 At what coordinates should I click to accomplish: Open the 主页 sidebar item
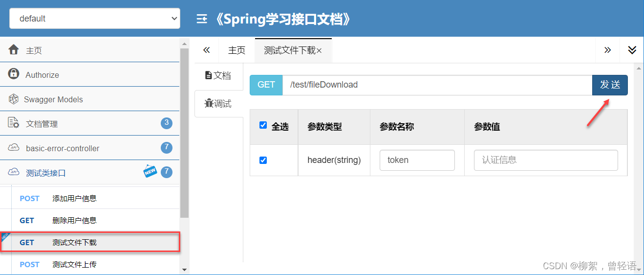pyautogui.click(x=90, y=50)
